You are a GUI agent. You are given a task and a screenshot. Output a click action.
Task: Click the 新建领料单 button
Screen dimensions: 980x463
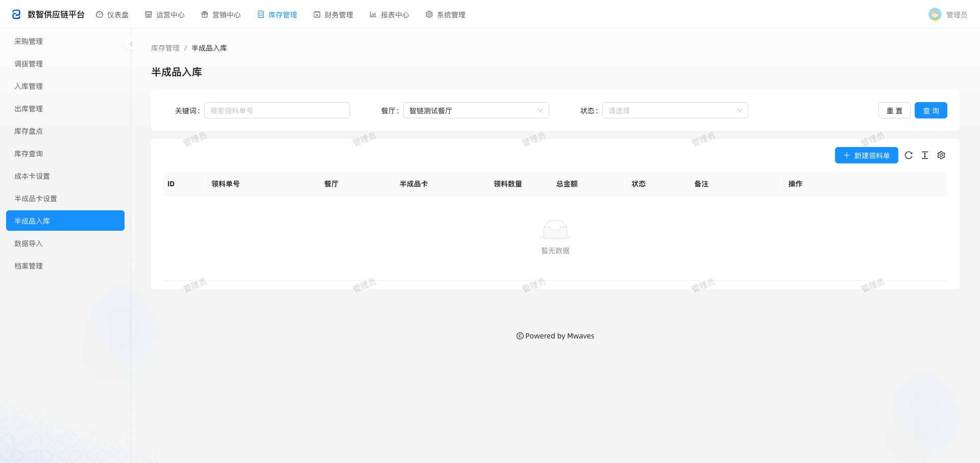[x=867, y=155]
